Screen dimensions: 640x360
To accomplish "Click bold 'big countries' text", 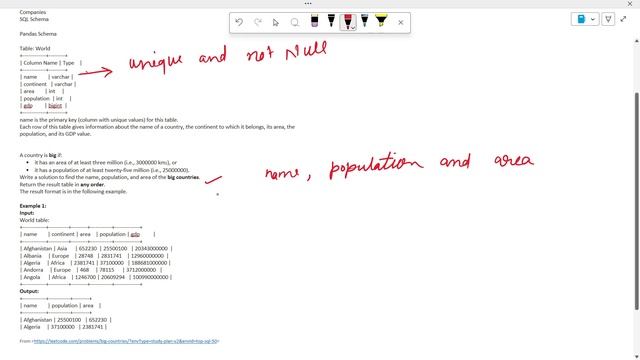I will point(183,177).
